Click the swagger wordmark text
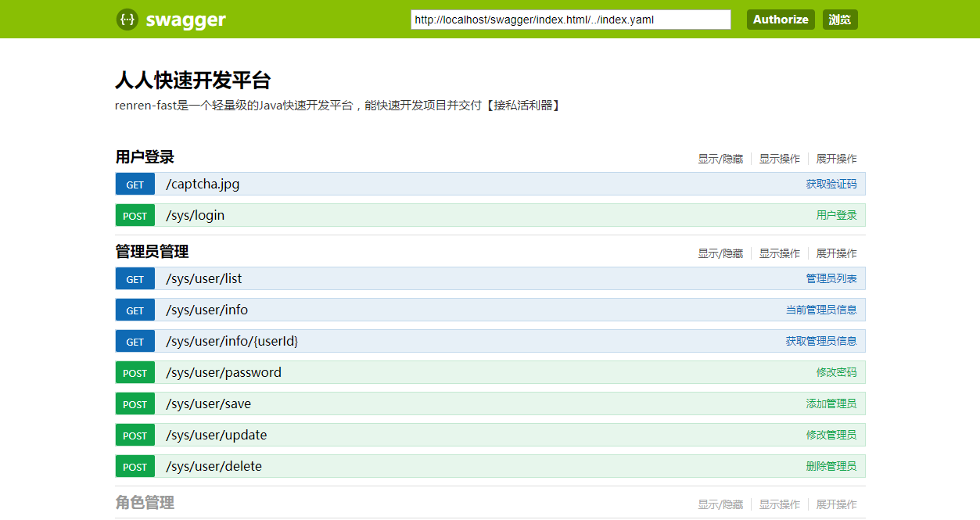 point(185,20)
